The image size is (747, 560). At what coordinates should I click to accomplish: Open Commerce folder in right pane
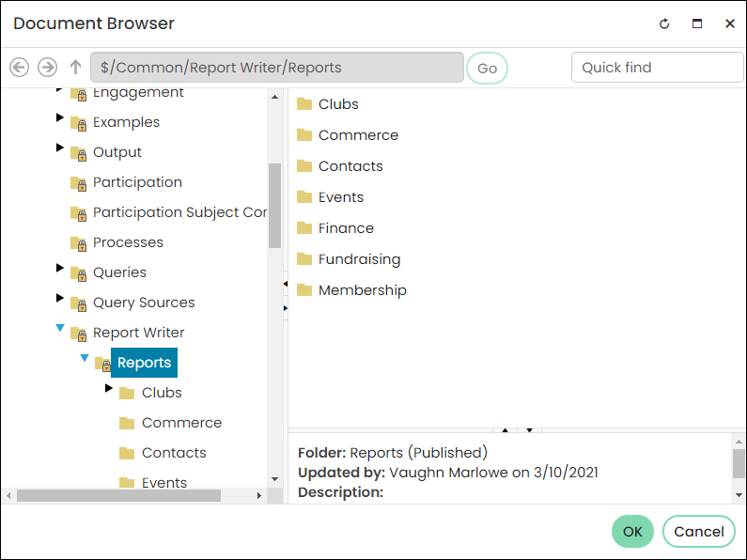(358, 134)
